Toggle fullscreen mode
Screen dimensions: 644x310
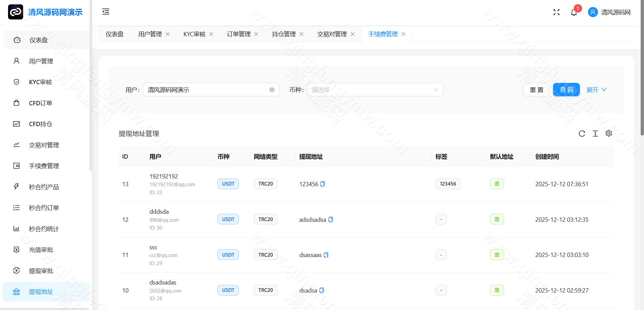(556, 12)
